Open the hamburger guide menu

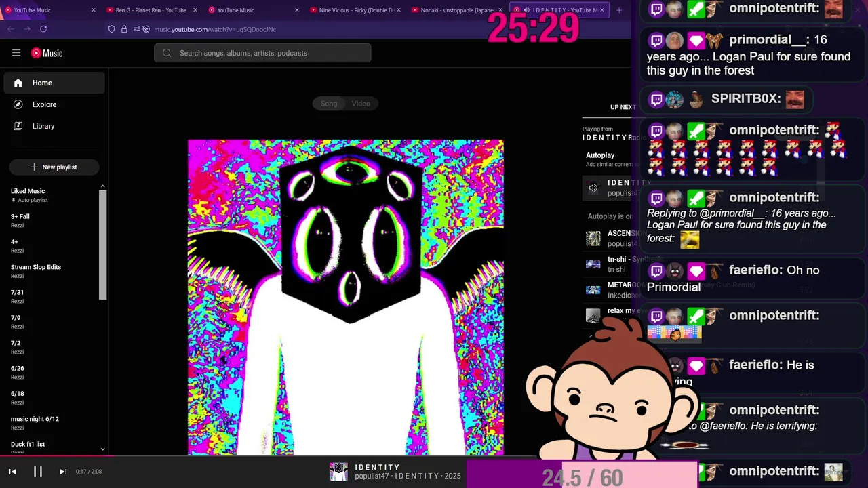point(16,53)
